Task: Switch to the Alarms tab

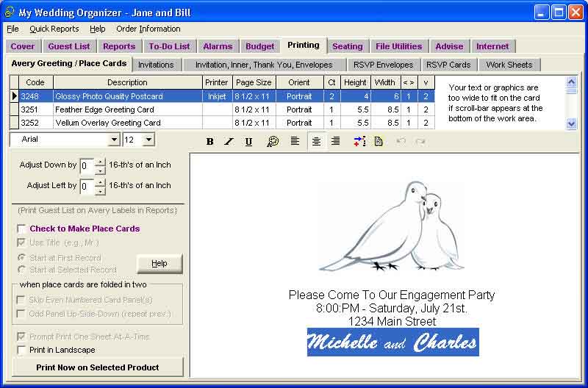Action: (218, 46)
